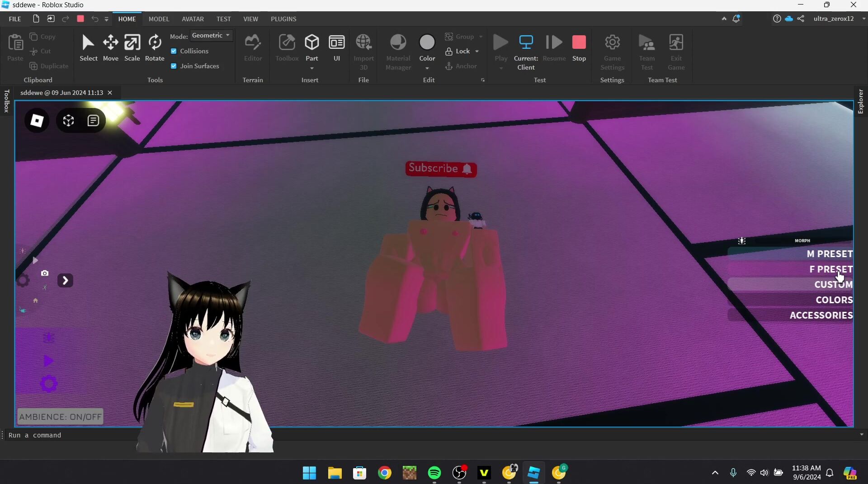Image resolution: width=868 pixels, height=484 pixels.
Task: Click the ACCESSORIES menu button
Action: [821, 315]
